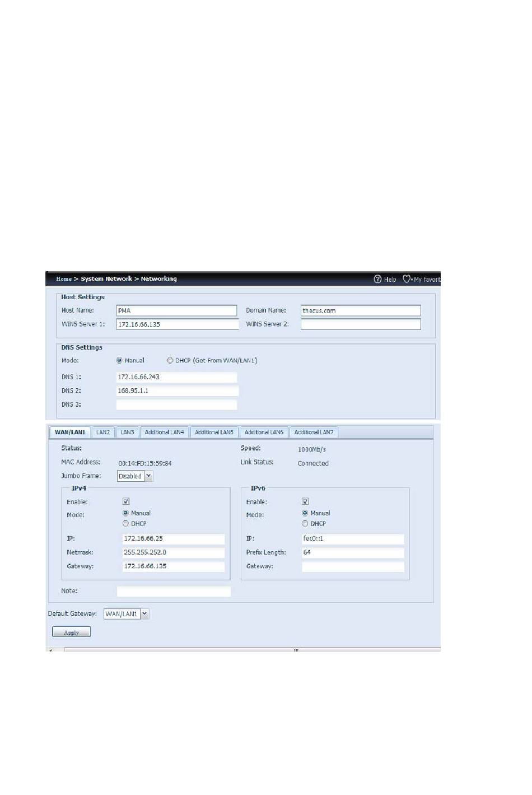Edit the IPv4 IP address field
The width and height of the screenshot is (532, 795).
click(x=174, y=539)
